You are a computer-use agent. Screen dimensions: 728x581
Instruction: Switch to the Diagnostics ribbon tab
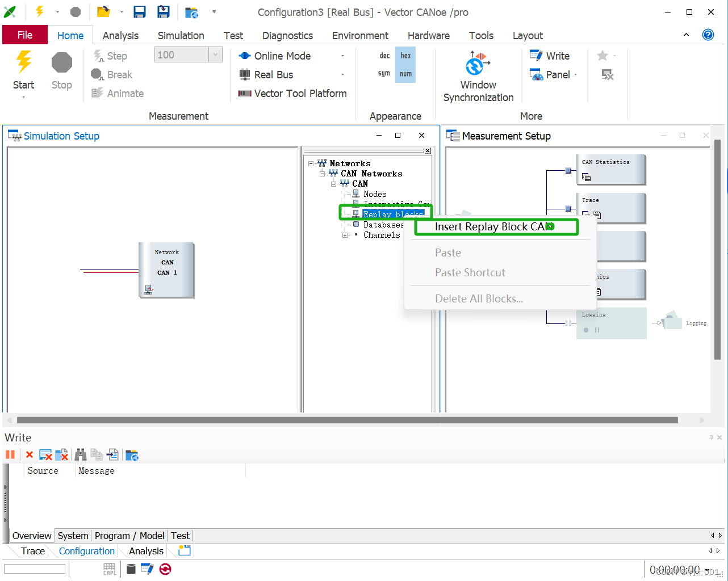(287, 35)
